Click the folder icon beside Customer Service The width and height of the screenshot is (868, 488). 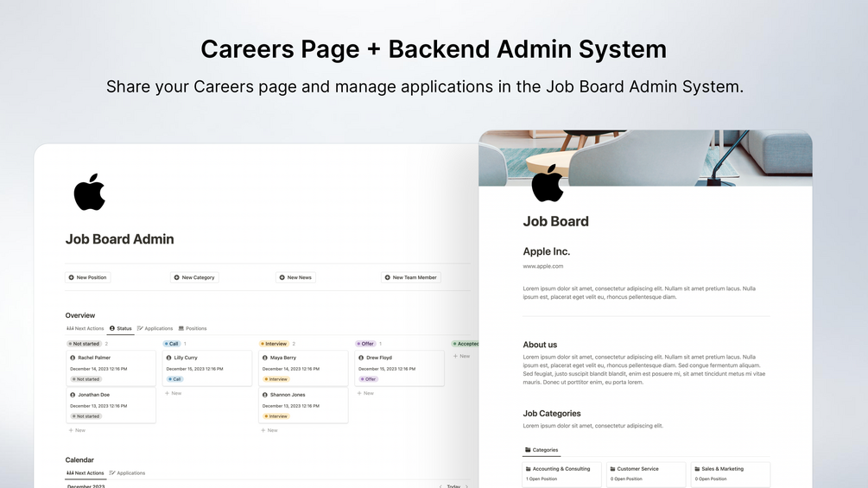click(613, 469)
